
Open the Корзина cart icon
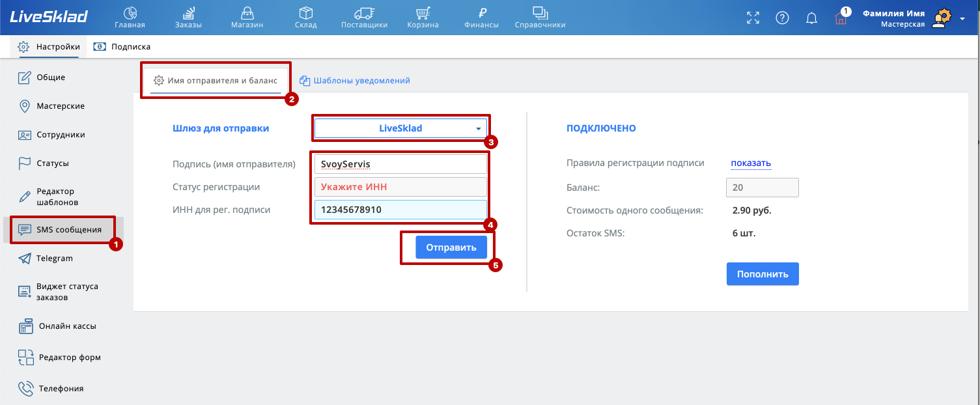[x=423, y=12]
